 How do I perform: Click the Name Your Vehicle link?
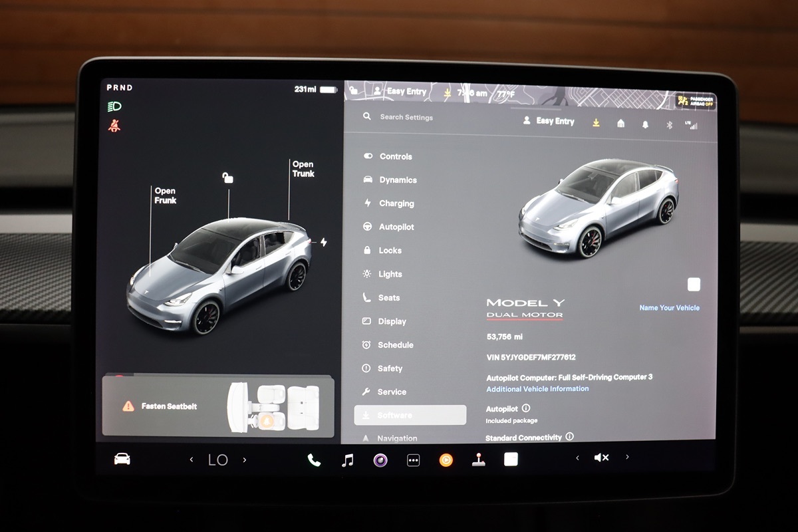tap(669, 308)
